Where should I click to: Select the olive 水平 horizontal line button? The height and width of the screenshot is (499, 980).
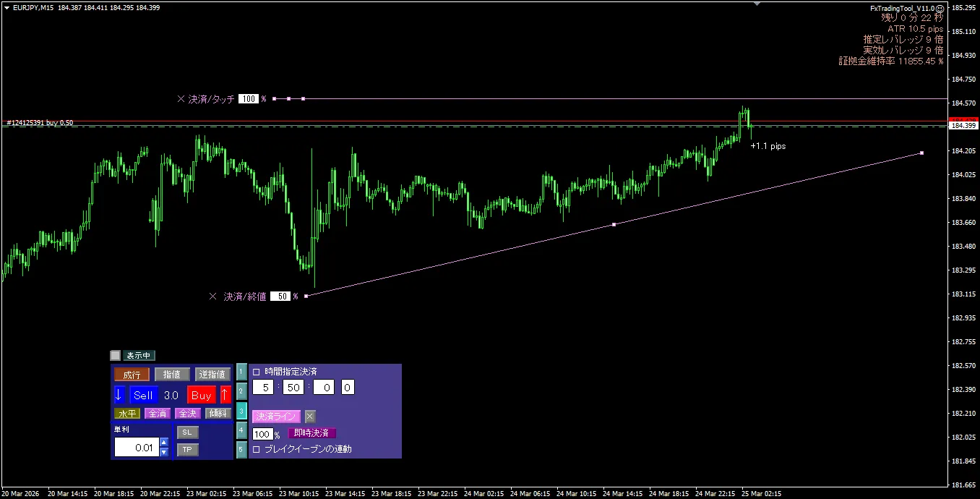pos(127,414)
